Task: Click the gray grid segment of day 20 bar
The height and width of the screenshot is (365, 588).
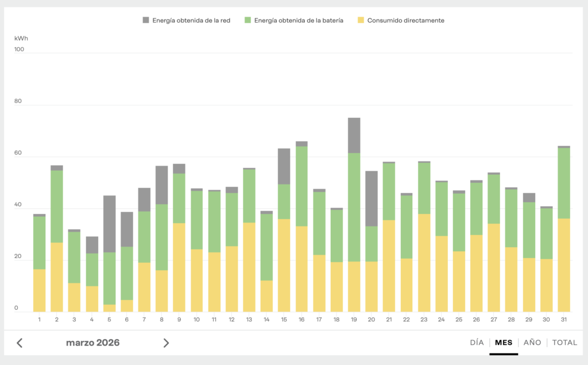Action: tap(372, 198)
